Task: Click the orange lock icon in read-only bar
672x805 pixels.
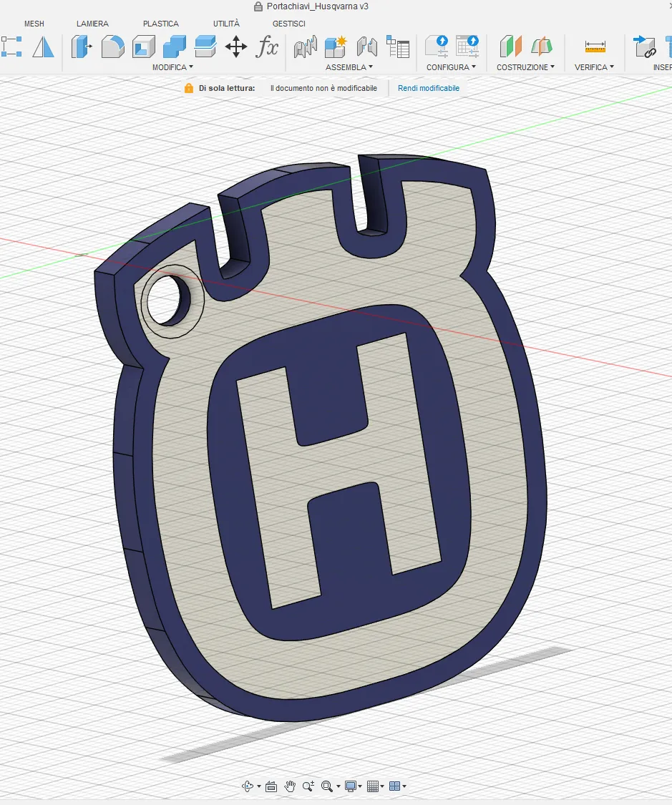Action: [189, 88]
